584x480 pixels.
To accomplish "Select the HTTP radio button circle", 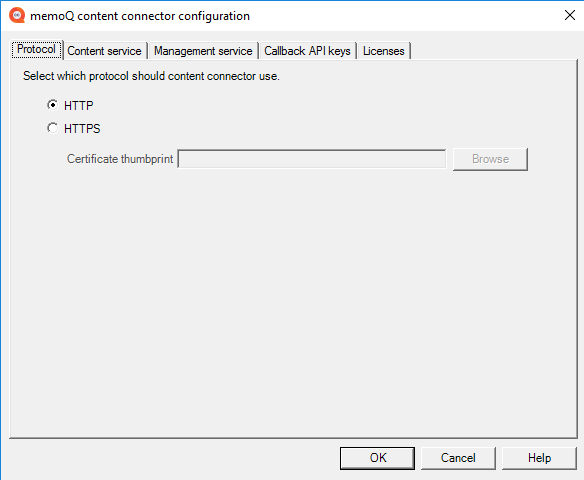I will pyautogui.click(x=53, y=105).
